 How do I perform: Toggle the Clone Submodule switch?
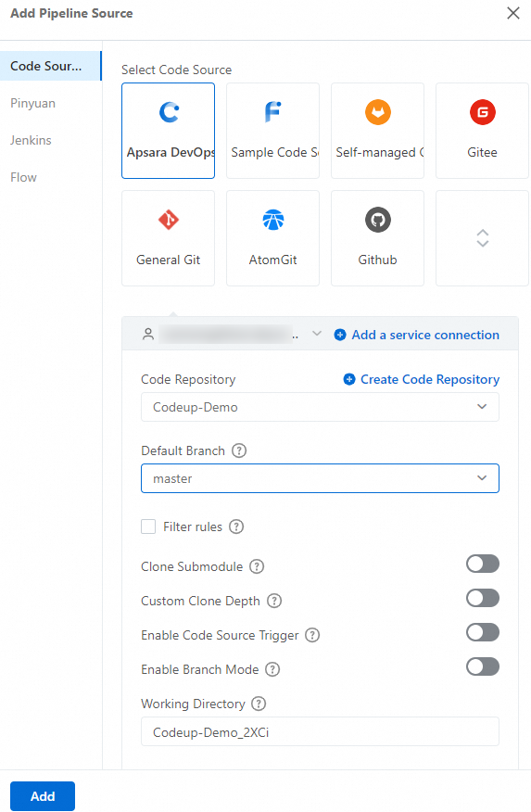click(x=483, y=564)
